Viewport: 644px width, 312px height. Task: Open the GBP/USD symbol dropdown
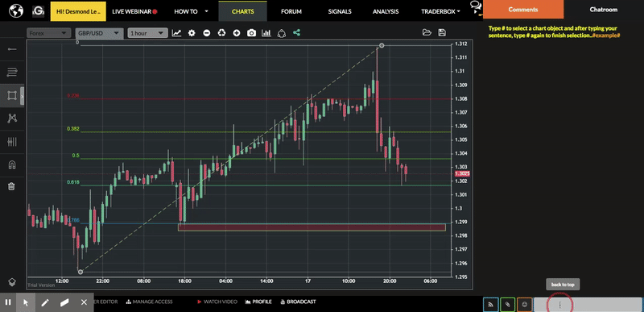(99, 33)
